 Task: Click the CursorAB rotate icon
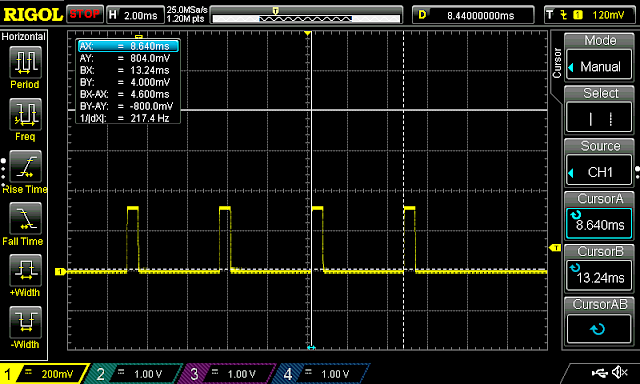coord(599,329)
